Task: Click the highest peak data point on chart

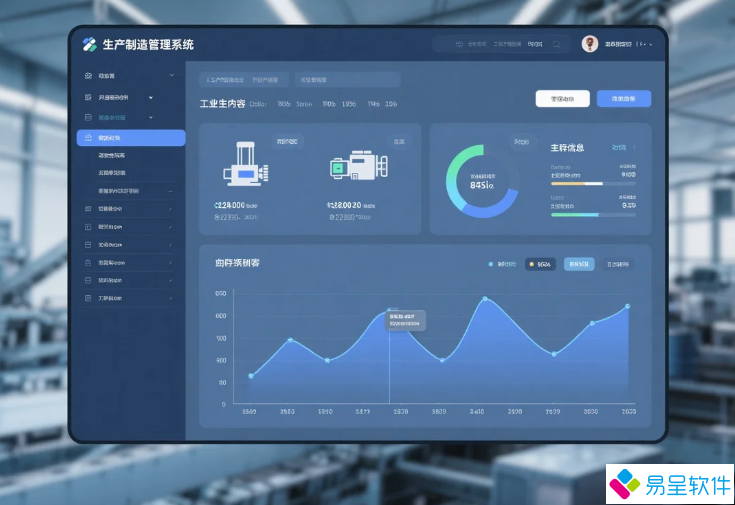Action: pos(485,298)
